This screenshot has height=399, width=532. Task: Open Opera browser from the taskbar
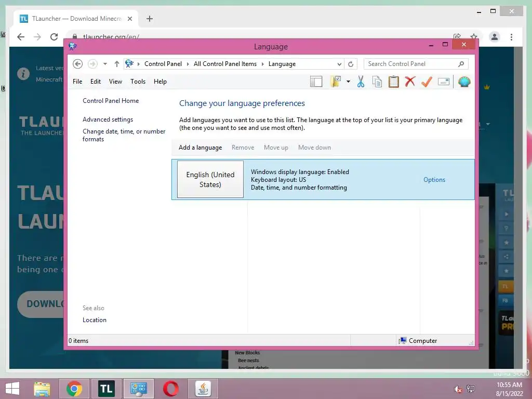click(x=170, y=389)
